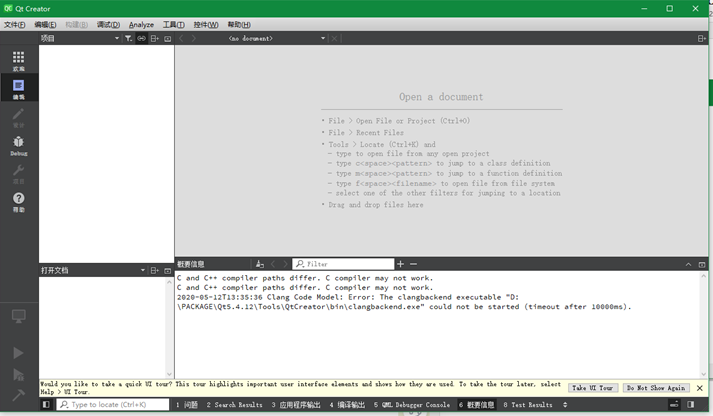
Task: Click the Take UI Tour button
Action: 593,388
